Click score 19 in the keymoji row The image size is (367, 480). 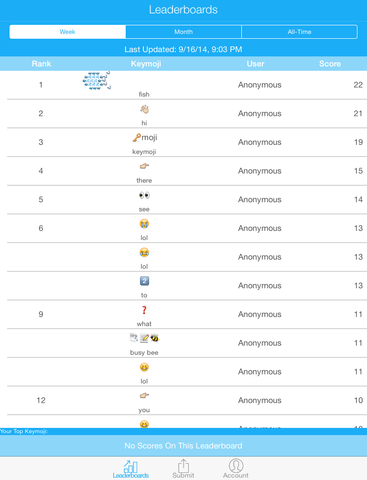pos(358,142)
